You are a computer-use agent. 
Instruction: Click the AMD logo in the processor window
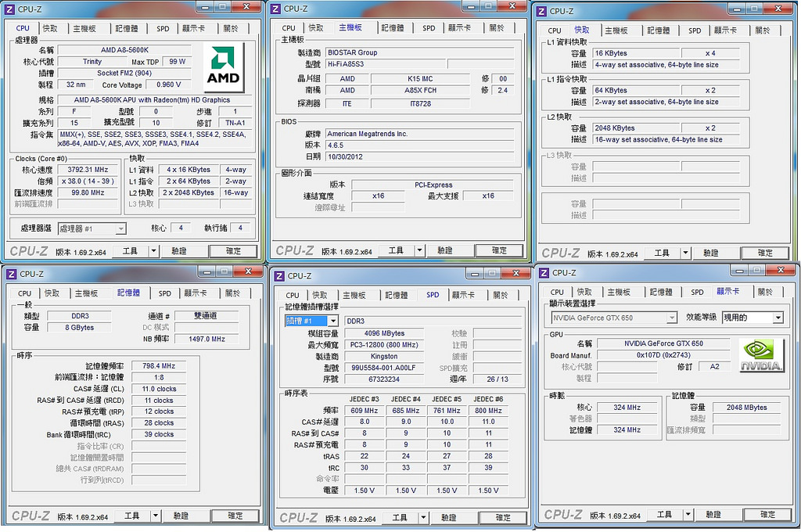(223, 67)
